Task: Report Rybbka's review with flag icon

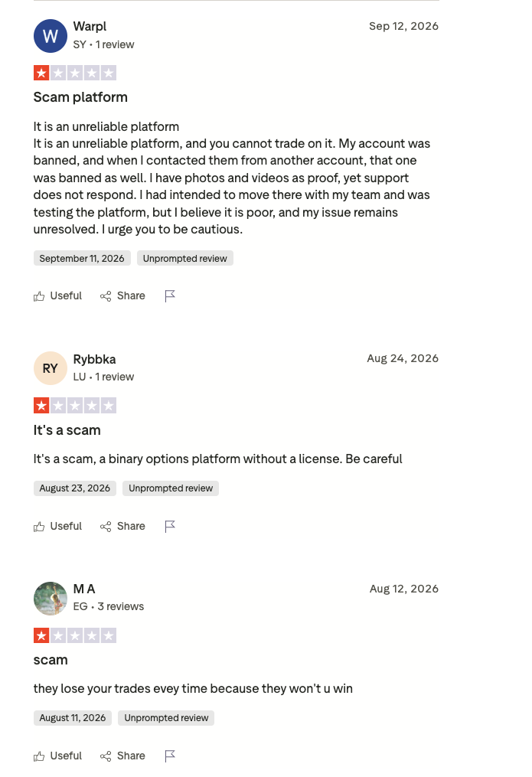Action: point(170,526)
